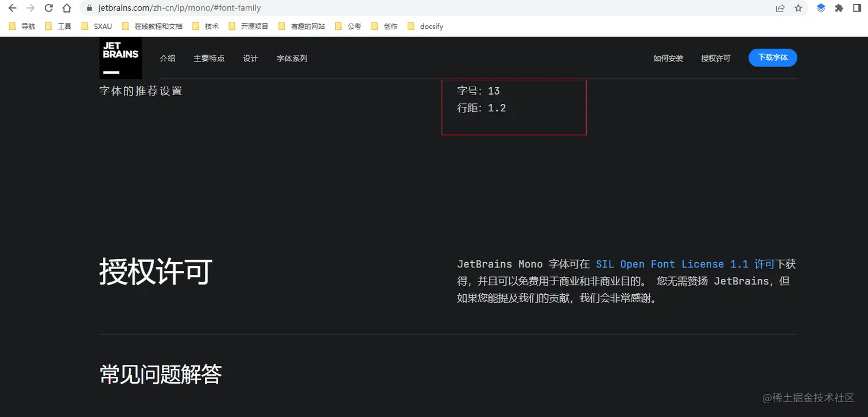Open the 工具 bookmarks folder
The width and height of the screenshot is (868, 417).
[x=59, y=26]
